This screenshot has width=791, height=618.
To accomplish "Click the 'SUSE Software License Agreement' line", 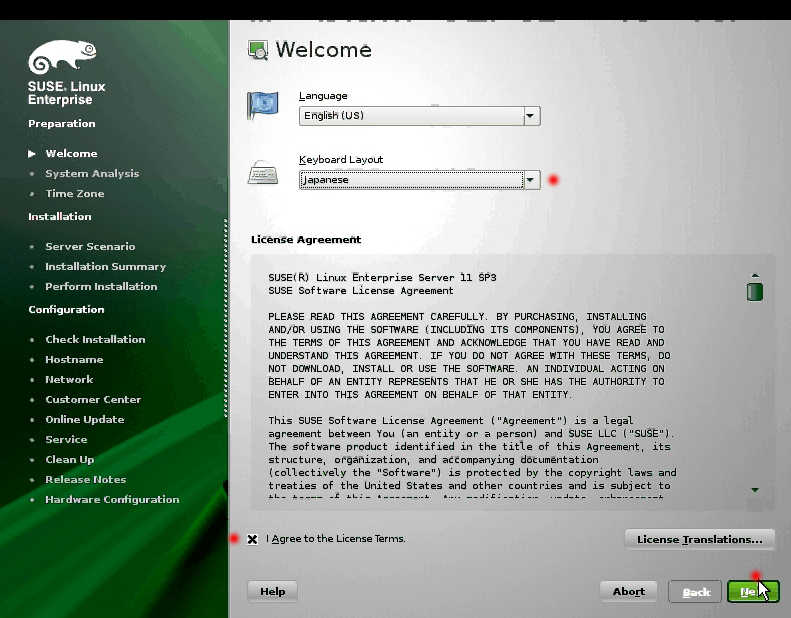I will coord(361,291).
